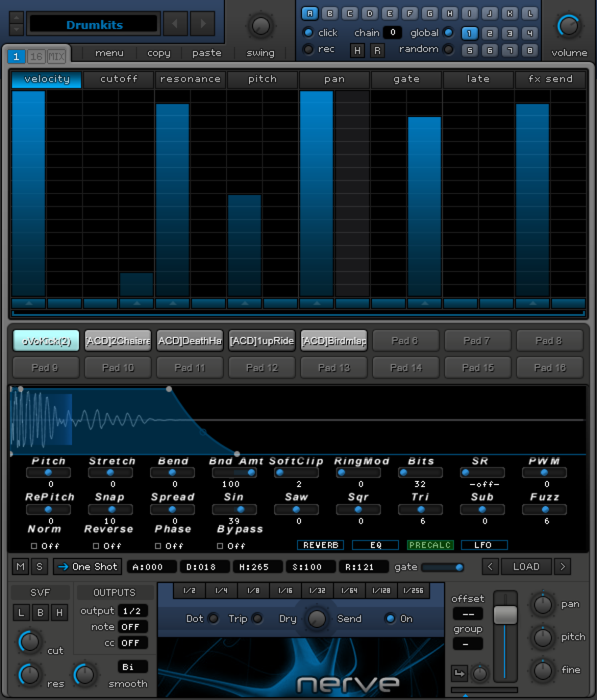Open the note OFF selector
This screenshot has height=700, width=597.
pos(132,626)
